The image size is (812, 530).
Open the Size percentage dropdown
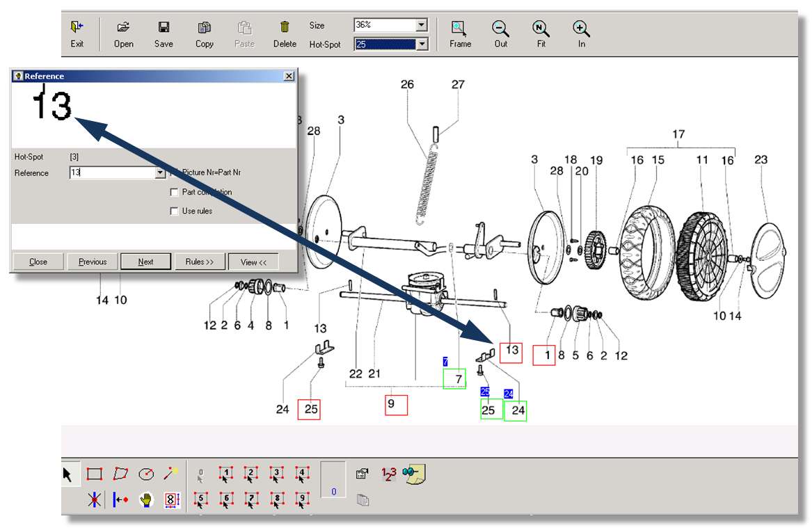click(x=421, y=26)
